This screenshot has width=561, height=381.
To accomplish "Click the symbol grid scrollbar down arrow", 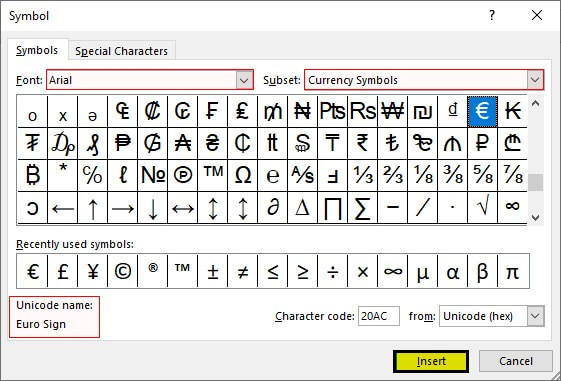I will (535, 218).
